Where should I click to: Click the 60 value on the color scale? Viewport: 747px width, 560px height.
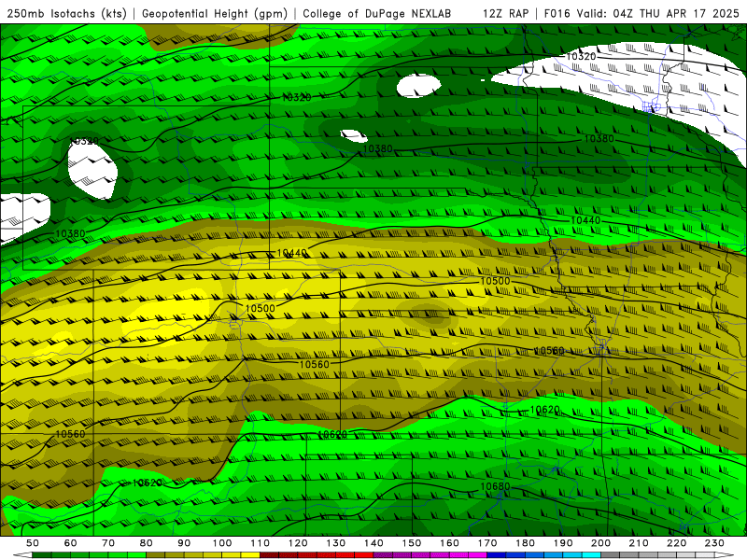click(x=71, y=543)
